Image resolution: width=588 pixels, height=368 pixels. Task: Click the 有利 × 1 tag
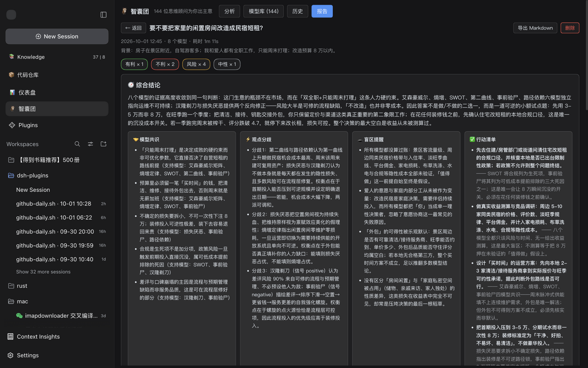[134, 64]
